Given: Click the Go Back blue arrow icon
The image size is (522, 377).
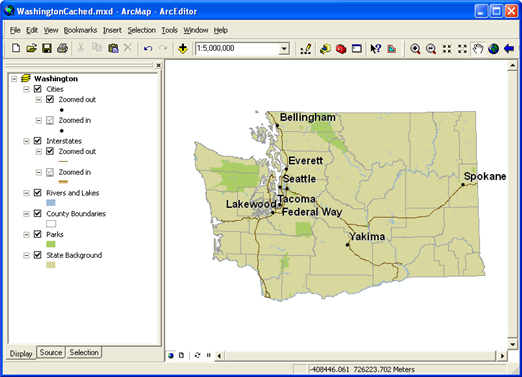Looking at the screenshot, I should [509, 49].
